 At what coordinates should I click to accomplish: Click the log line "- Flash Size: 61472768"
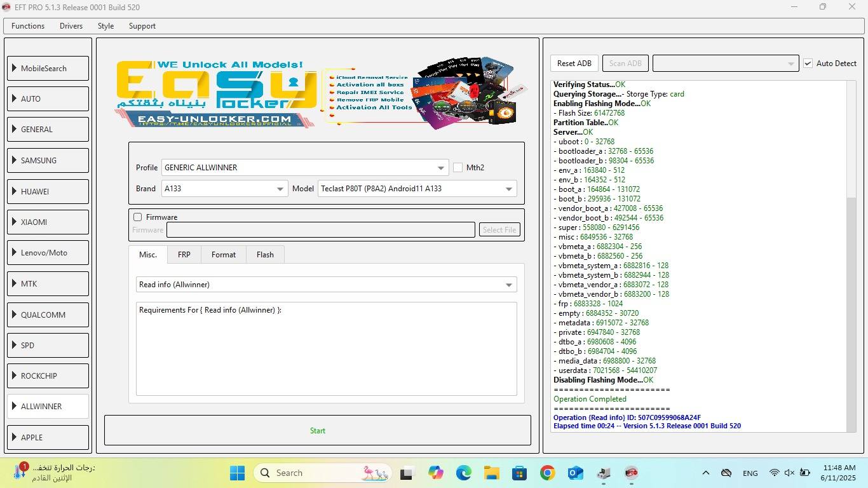[x=589, y=113]
